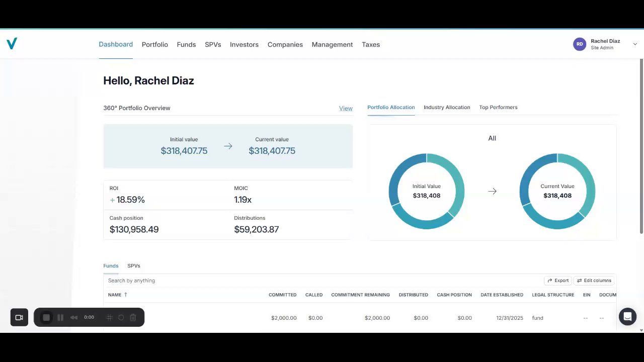Image resolution: width=644 pixels, height=362 pixels.
Task: Go to Companies
Action: click(x=285, y=44)
